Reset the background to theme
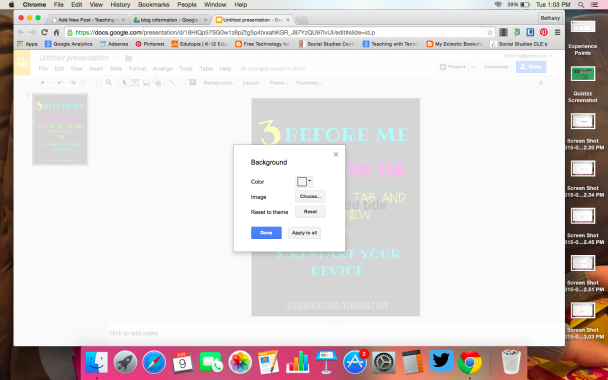The height and width of the screenshot is (380, 608). click(x=310, y=212)
